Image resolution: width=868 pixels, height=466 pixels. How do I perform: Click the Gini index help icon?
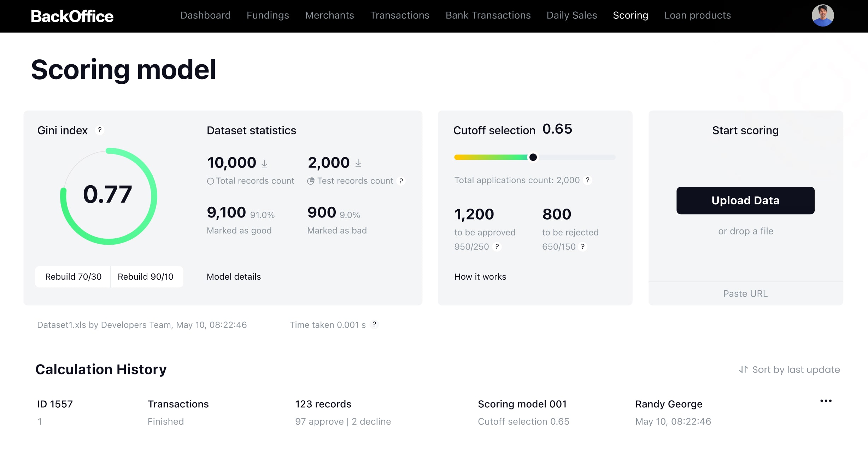click(x=100, y=130)
